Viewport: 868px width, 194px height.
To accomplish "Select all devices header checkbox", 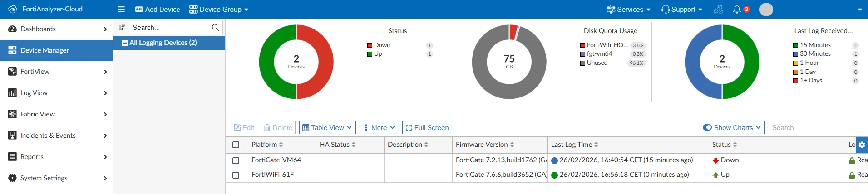I will point(236,145).
